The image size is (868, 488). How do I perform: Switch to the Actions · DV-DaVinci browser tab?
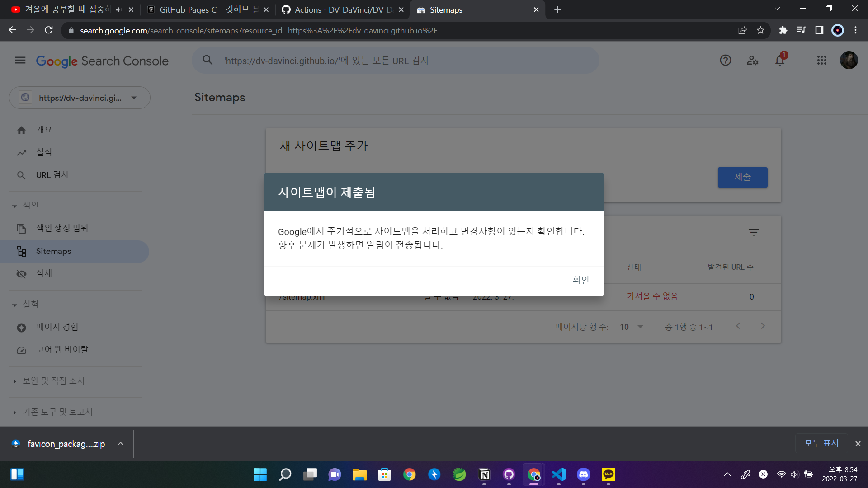339,9
